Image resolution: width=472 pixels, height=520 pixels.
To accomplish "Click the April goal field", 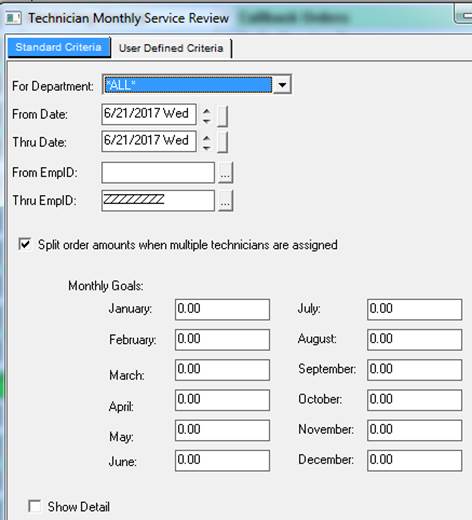I will coord(222,400).
